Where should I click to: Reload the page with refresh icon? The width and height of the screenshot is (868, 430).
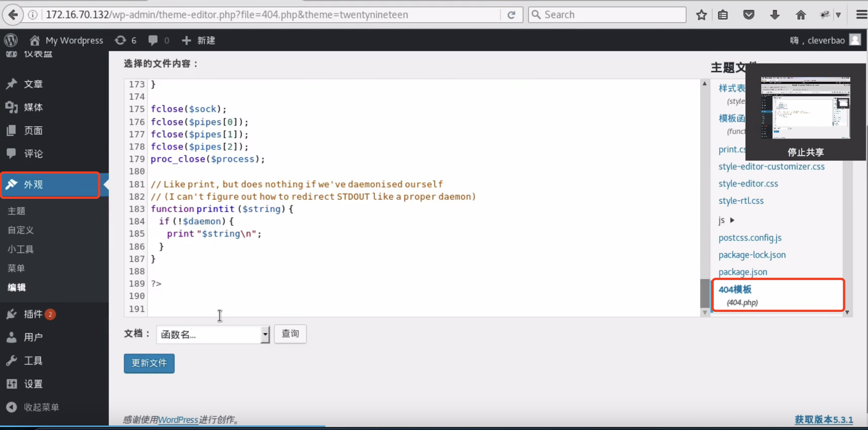(x=511, y=15)
